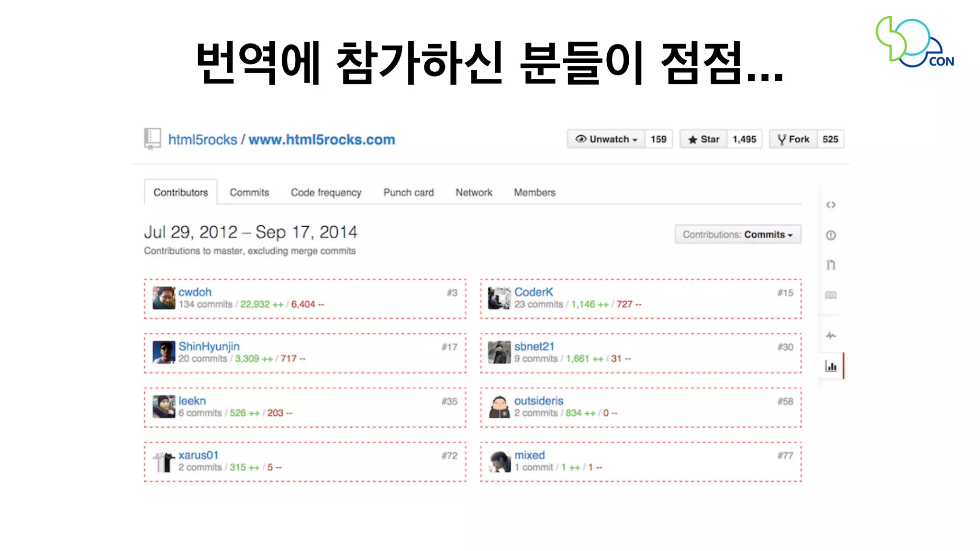Switch to the Members tab
Image resolution: width=980 pixels, height=551 pixels.
pos(535,192)
